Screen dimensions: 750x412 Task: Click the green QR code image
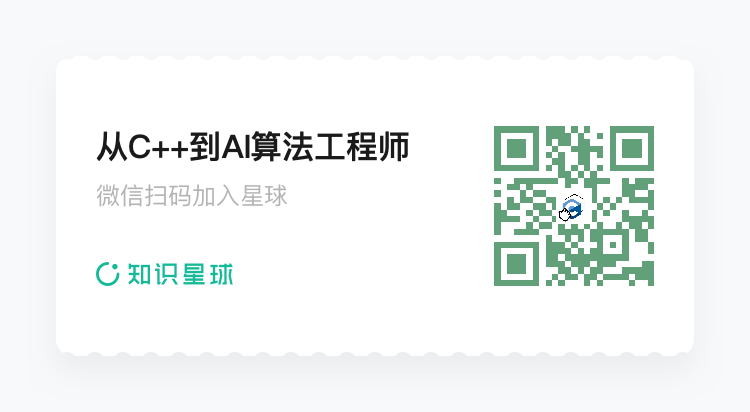tap(574, 206)
